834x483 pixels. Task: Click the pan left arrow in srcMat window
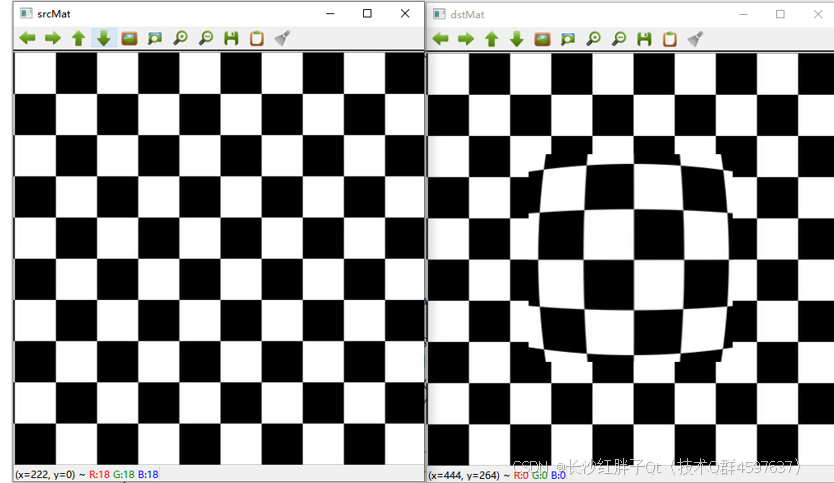(x=27, y=38)
